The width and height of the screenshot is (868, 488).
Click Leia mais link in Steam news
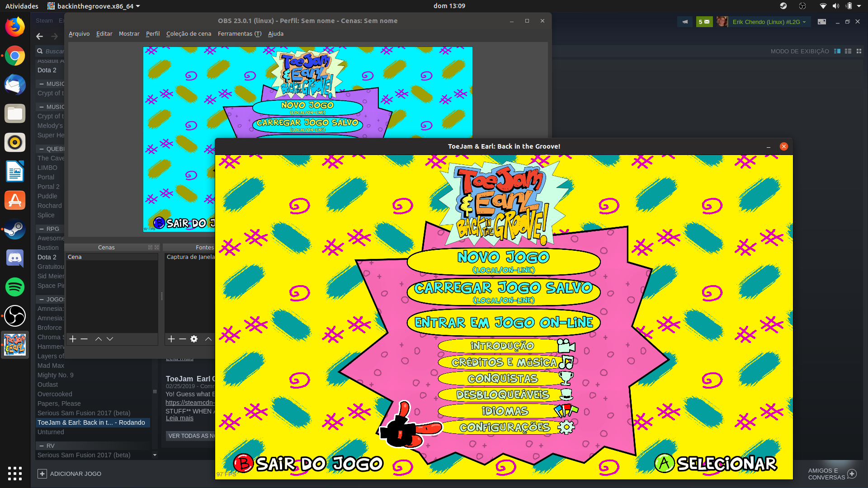point(179,418)
